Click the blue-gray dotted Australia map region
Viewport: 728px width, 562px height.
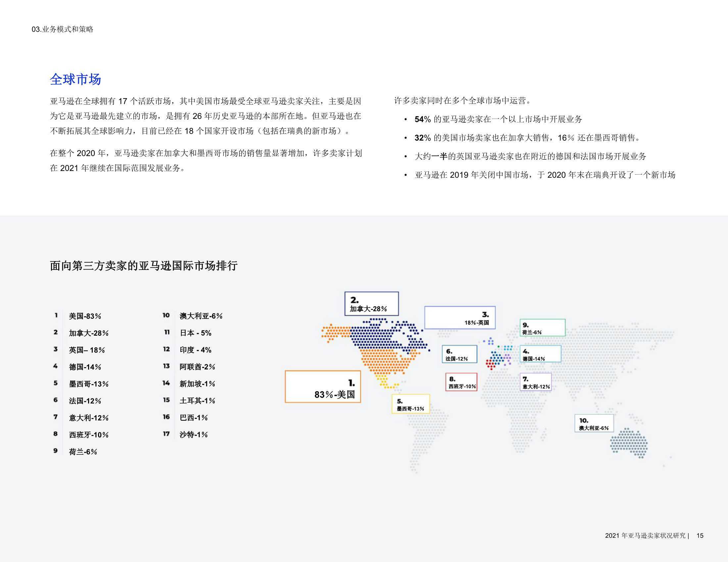[629, 443]
